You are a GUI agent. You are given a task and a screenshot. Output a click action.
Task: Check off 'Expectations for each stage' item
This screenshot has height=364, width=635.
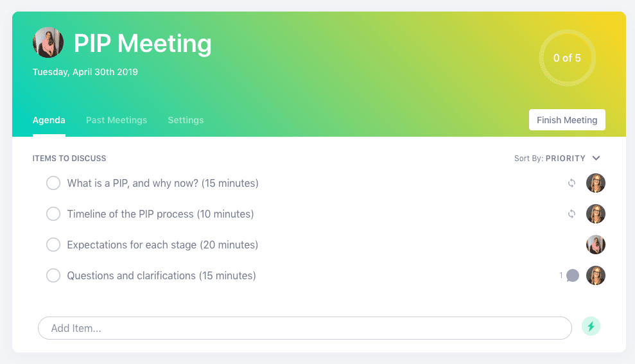(x=53, y=245)
